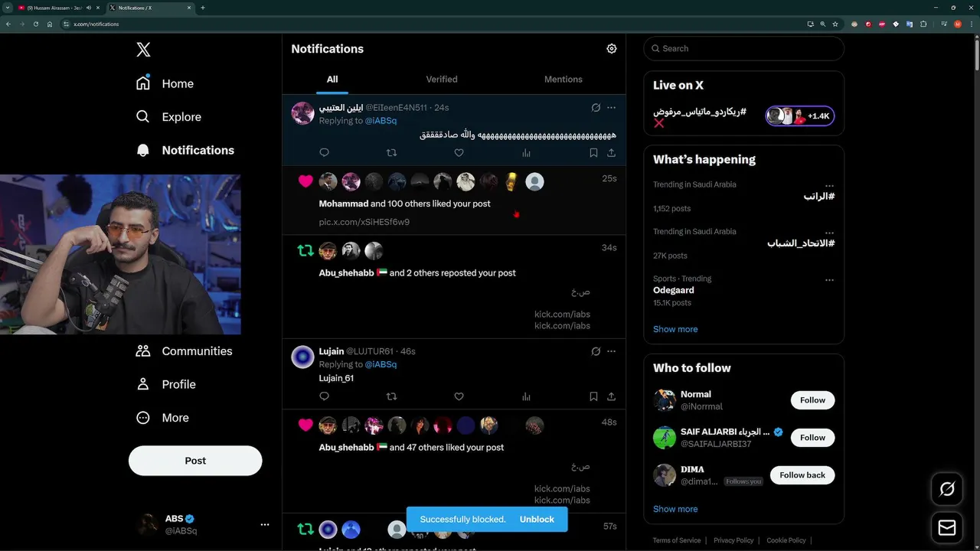Go to Home in sidebar

click(x=165, y=83)
